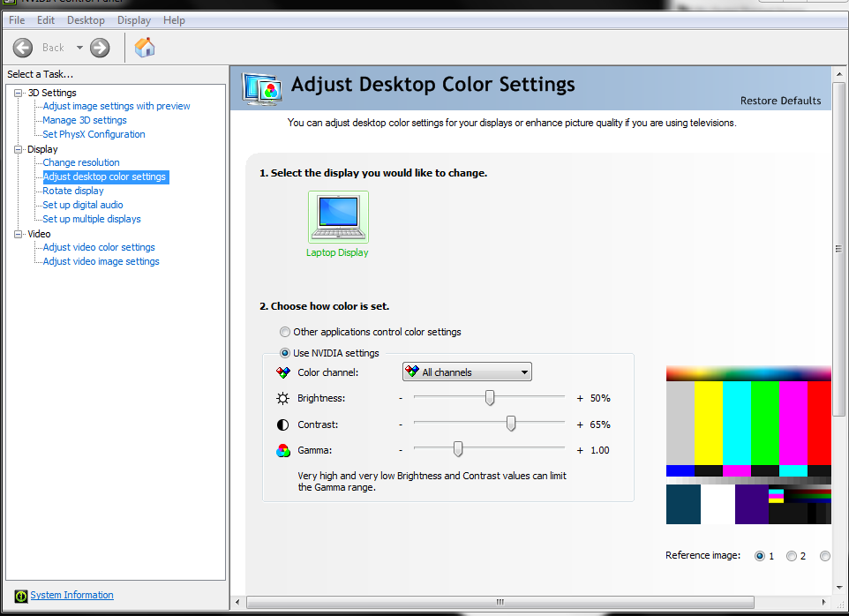
Task: Open Change resolution
Action: pos(81,162)
